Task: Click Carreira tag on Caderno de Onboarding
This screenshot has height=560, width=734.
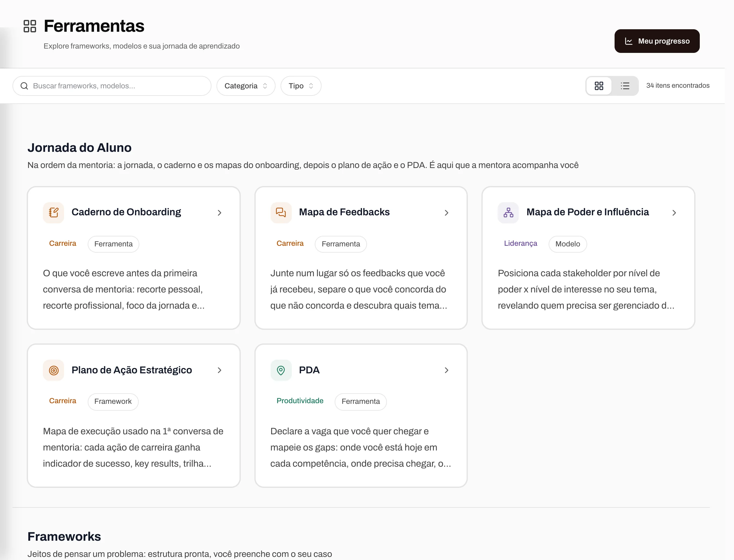Action: [63, 243]
